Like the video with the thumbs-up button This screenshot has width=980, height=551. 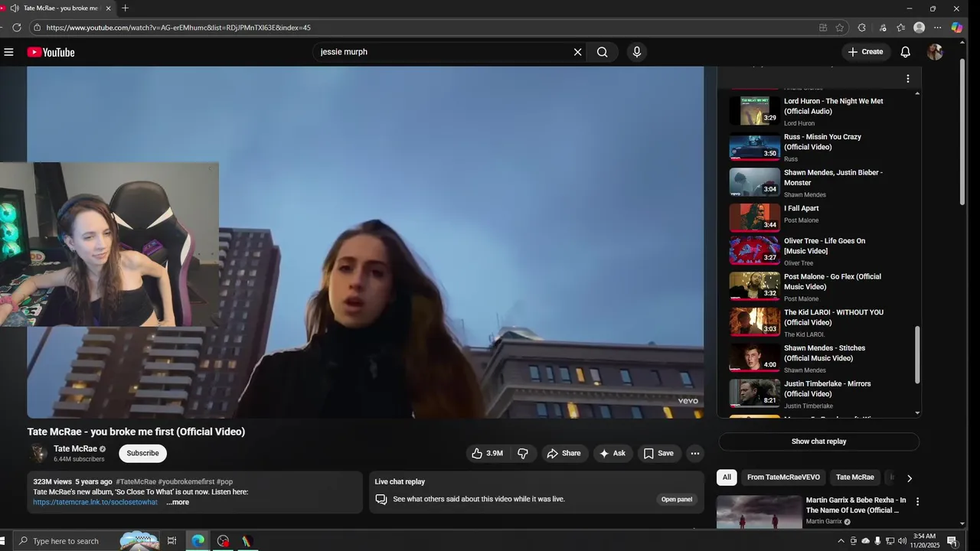[x=487, y=453]
